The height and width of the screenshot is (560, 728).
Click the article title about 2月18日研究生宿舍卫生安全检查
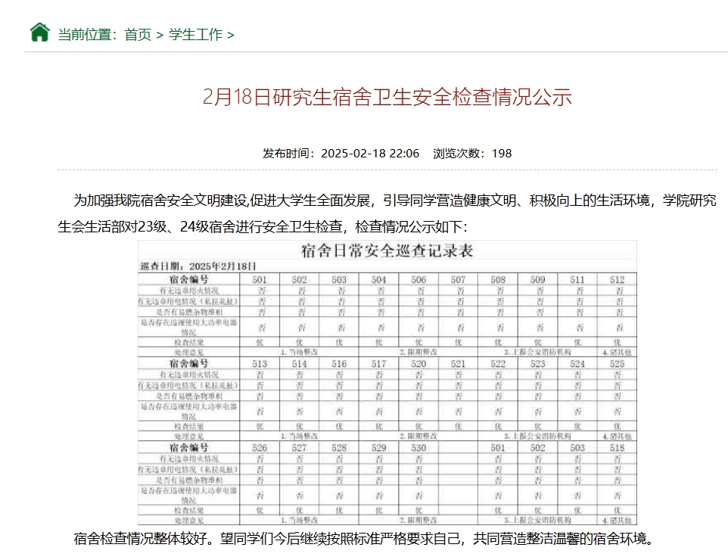tap(387, 98)
